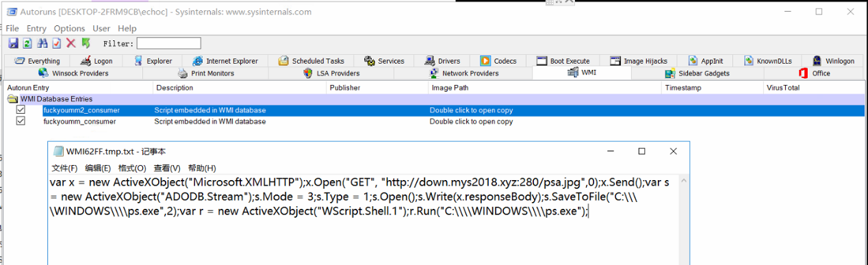Screen dimensions: 868x265
Task: Click the Save toolbar icon
Action: pos(13,43)
